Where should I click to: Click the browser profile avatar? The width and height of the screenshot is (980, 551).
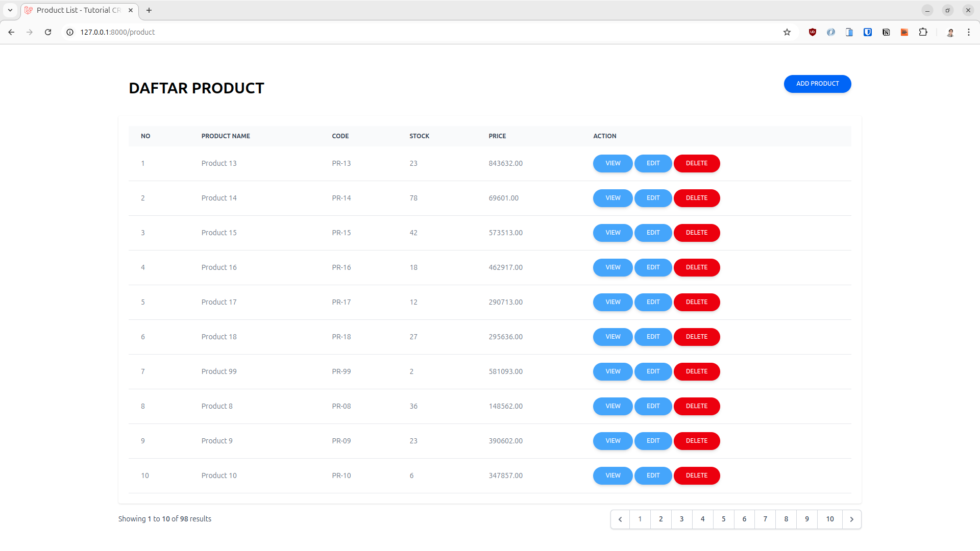pos(951,32)
